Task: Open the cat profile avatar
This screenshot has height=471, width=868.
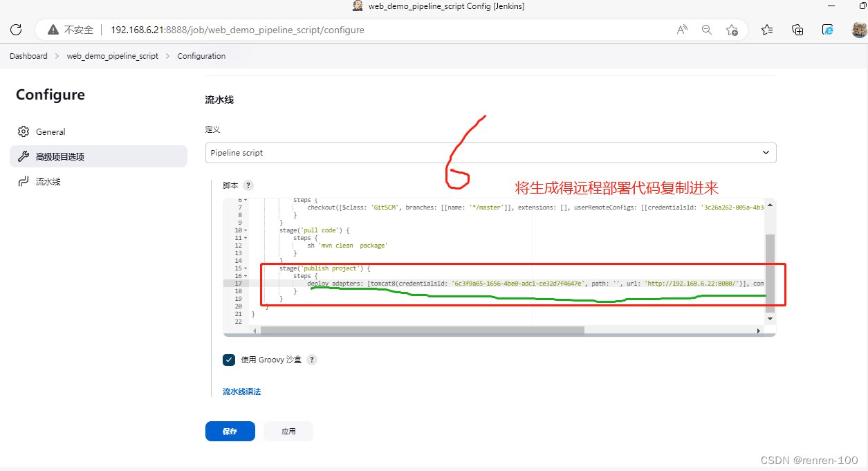Action: pyautogui.click(x=859, y=30)
